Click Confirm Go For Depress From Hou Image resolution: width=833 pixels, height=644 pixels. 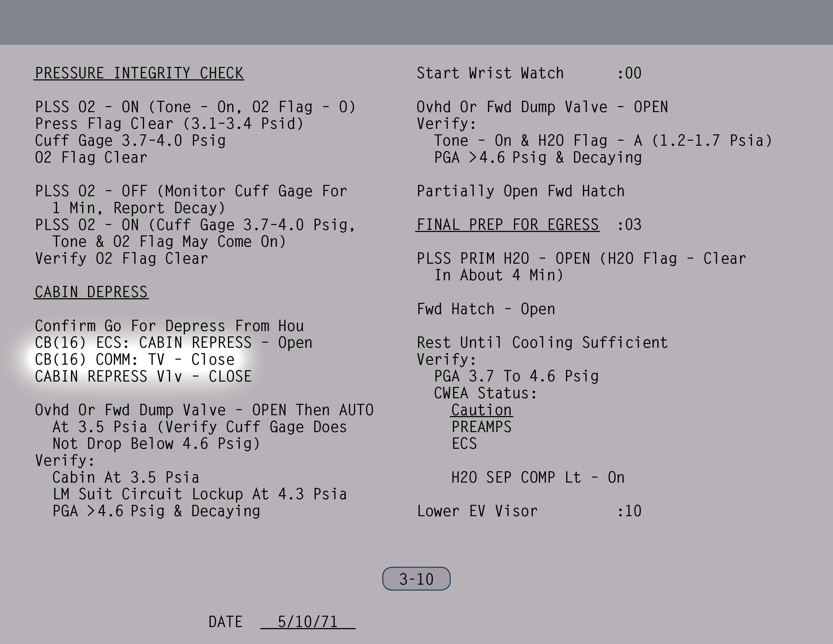169,326
